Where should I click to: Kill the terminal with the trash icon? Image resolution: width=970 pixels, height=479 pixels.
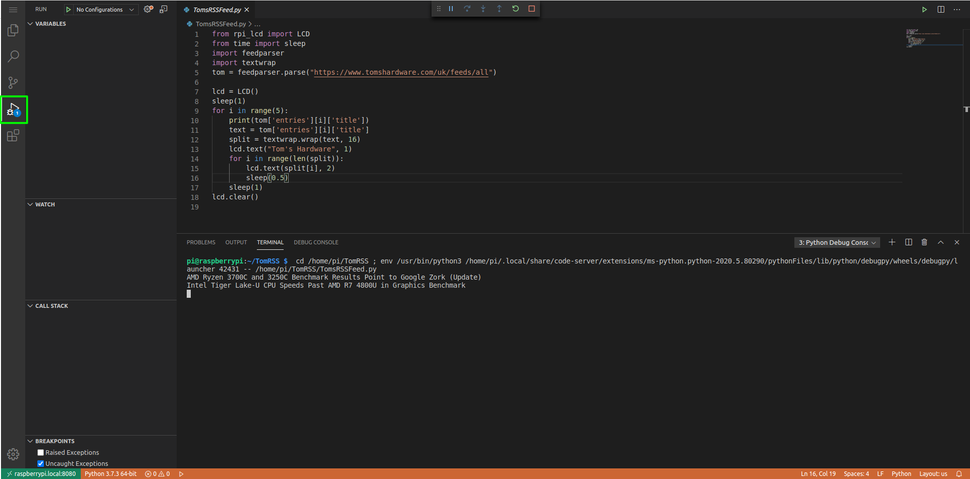coord(924,242)
